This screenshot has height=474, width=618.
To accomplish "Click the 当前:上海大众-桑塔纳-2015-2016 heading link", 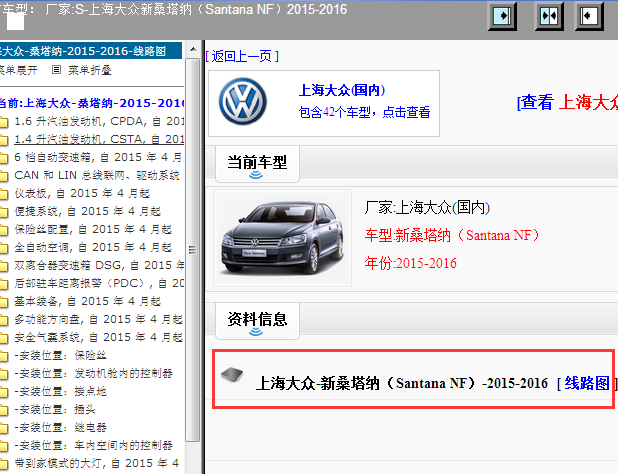I will 91,103.
